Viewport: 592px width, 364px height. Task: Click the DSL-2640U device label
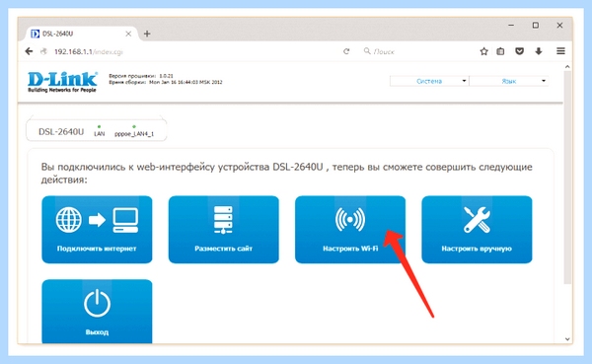click(61, 132)
